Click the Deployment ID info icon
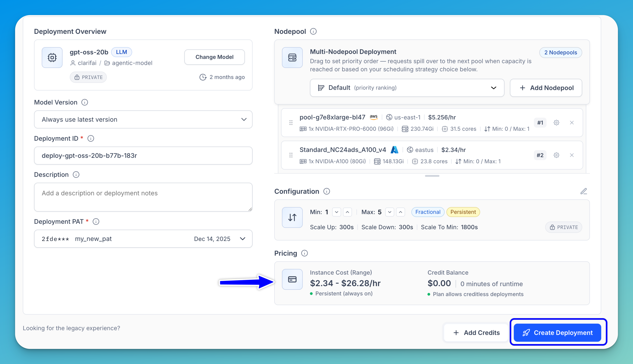This screenshot has height=364, width=633. [91, 138]
